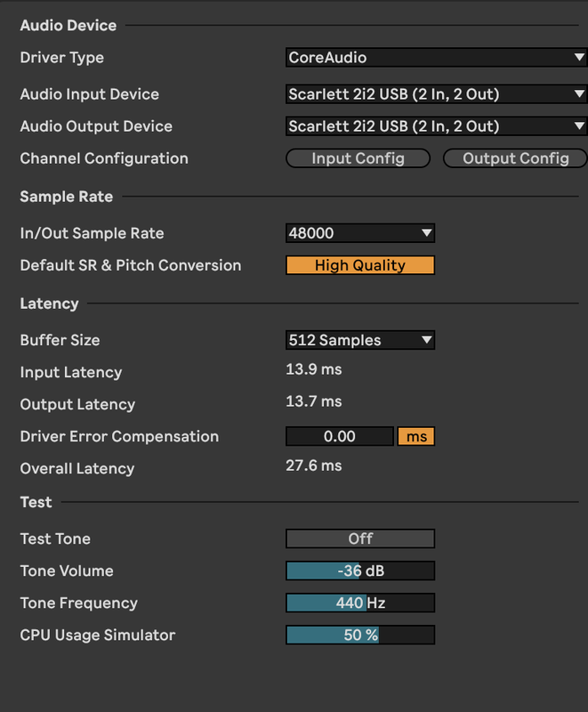
Task: Click the Input Latency label
Action: coord(71,372)
